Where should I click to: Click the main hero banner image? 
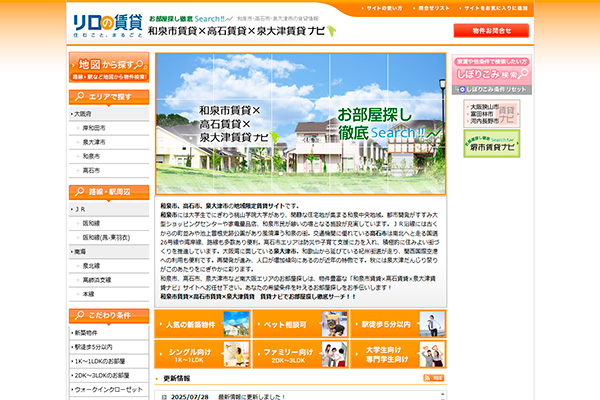click(300, 124)
